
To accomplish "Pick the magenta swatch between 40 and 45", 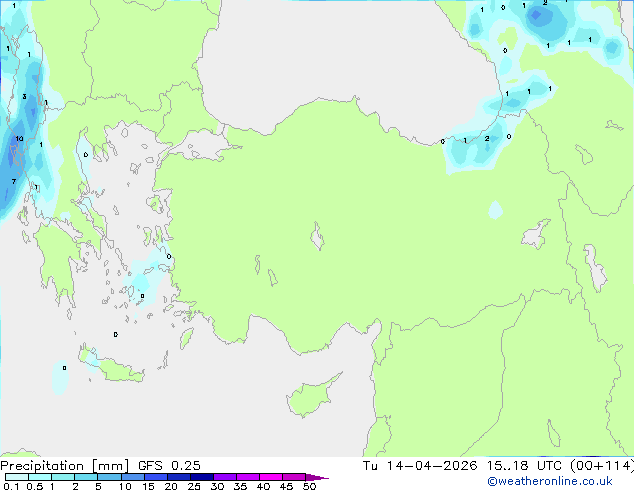I will pos(271,477).
